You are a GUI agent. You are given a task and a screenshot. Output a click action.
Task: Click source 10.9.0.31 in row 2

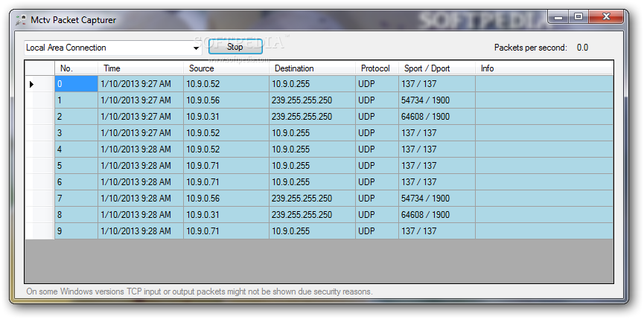pyautogui.click(x=226, y=117)
